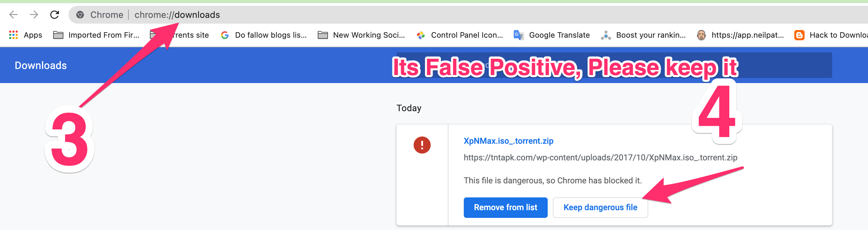Click the forward navigation arrow
Image resolution: width=868 pixels, height=230 pixels.
pos(34,15)
